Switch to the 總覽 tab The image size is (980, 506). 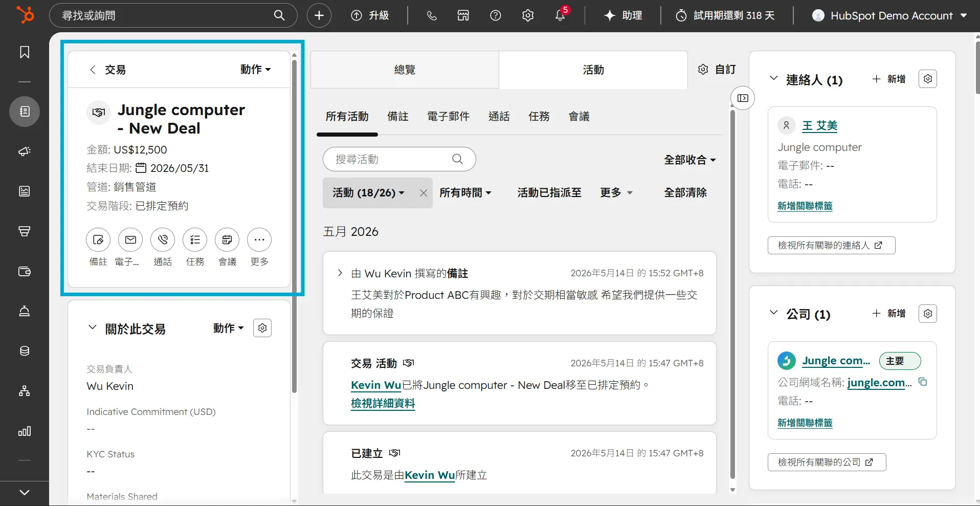coord(405,70)
